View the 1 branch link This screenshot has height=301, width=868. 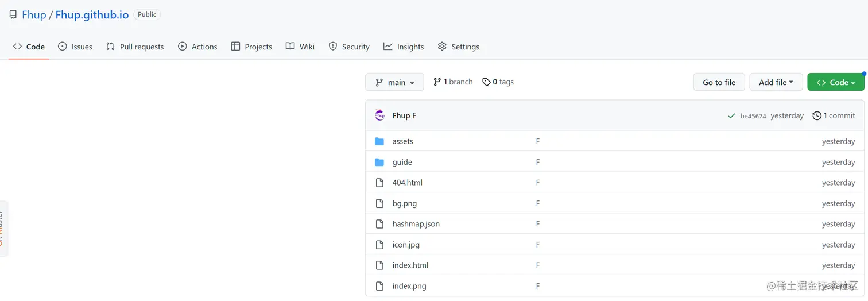[453, 82]
